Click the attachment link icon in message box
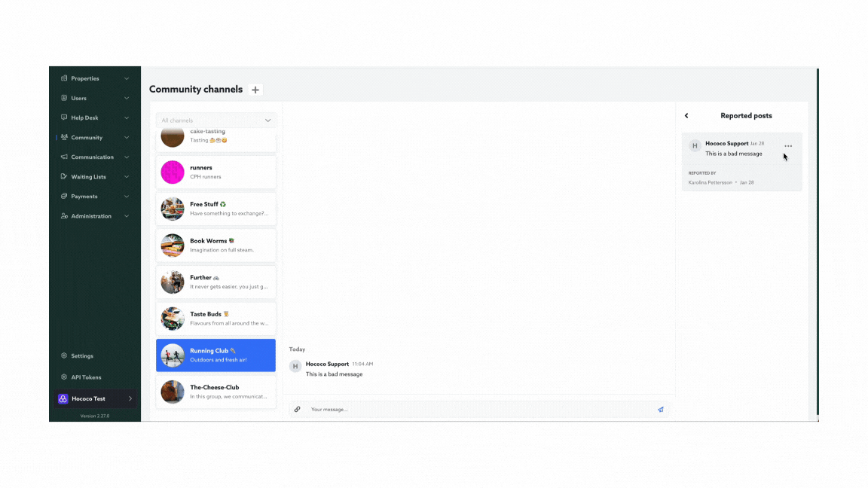Viewport: 868px width, 488px height. (298, 410)
